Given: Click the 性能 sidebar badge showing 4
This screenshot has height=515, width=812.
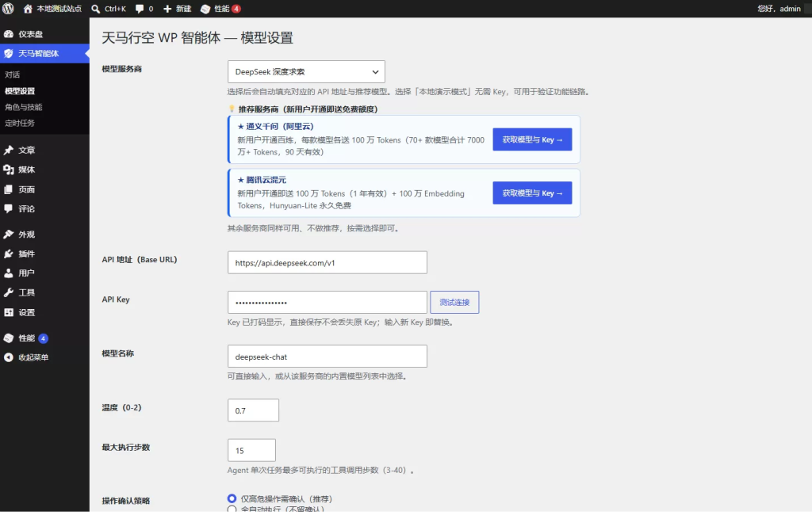Looking at the screenshot, I should click(44, 338).
